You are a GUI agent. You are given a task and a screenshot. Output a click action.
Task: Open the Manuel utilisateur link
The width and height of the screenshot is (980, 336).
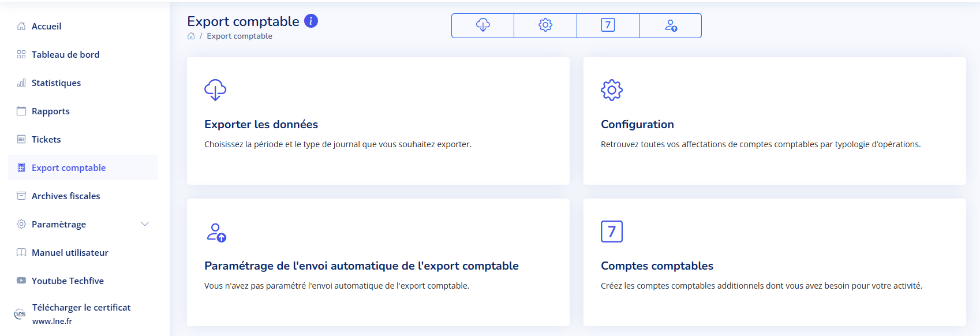[70, 253]
